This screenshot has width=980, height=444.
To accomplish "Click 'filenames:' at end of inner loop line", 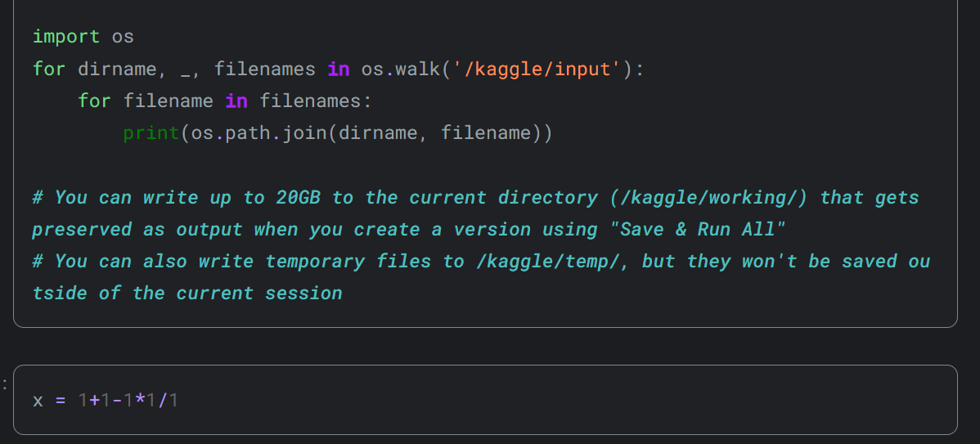I will tap(316, 101).
